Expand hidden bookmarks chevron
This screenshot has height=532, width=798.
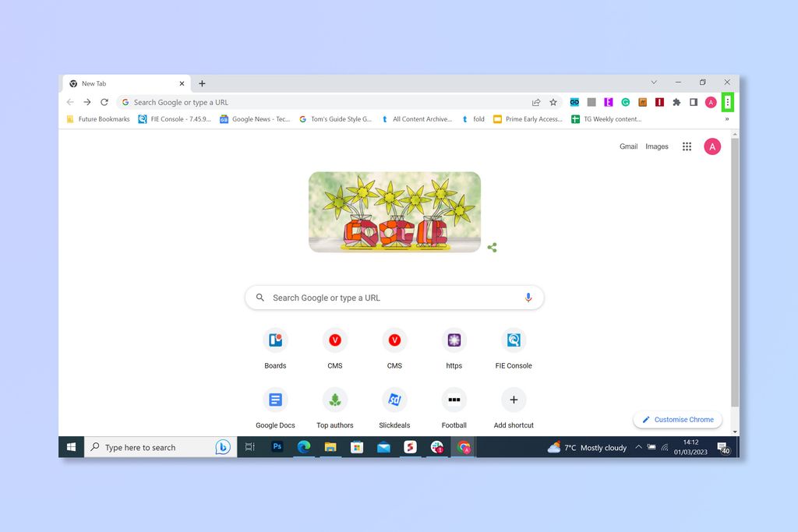[x=727, y=119]
